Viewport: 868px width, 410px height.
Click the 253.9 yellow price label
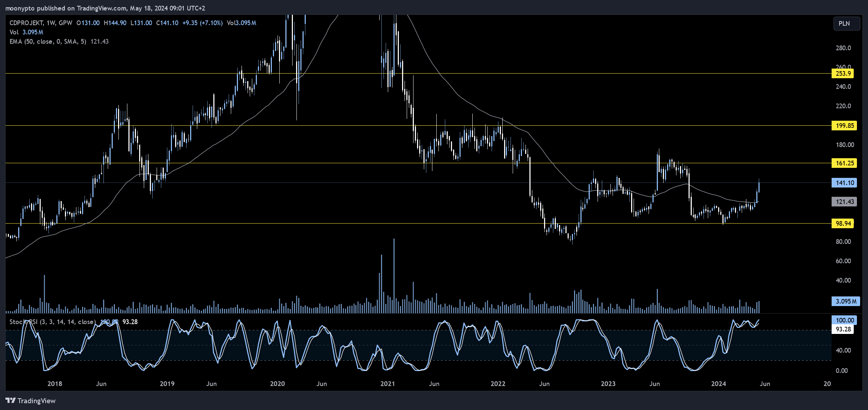pos(843,74)
